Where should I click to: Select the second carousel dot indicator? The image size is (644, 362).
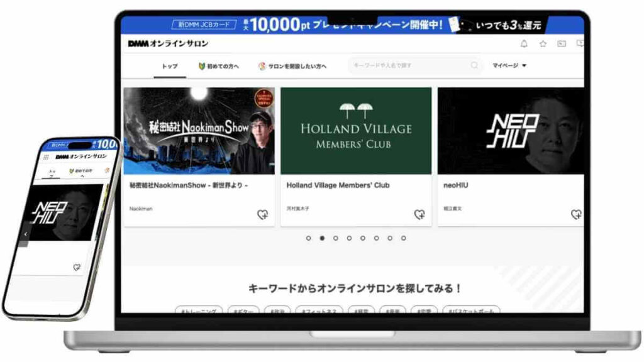[323, 238]
